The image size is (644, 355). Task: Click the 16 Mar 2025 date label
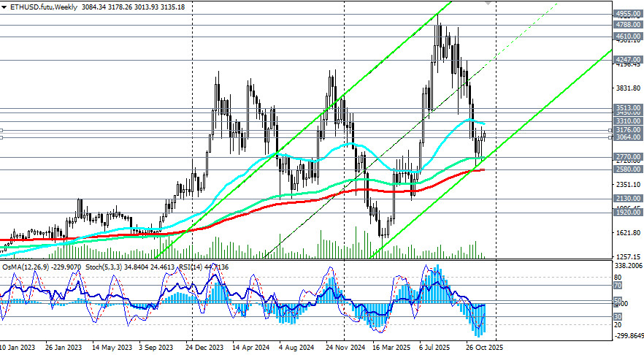(x=392, y=348)
